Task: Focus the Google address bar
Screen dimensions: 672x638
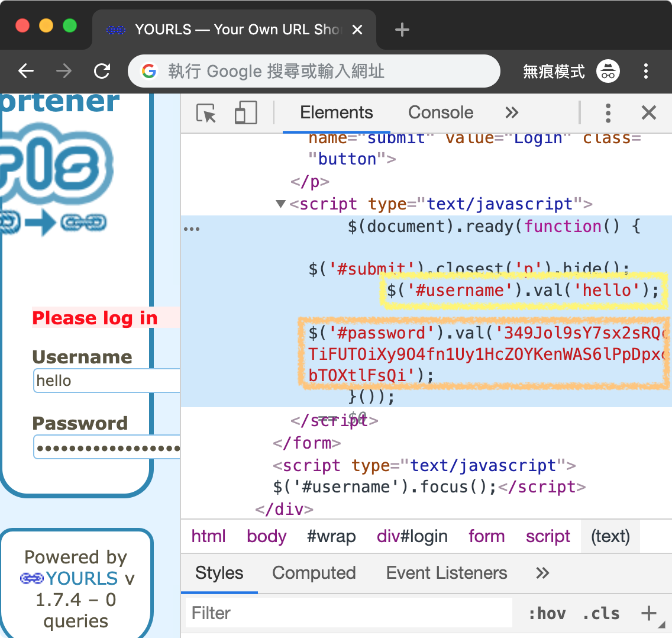Action: point(314,71)
